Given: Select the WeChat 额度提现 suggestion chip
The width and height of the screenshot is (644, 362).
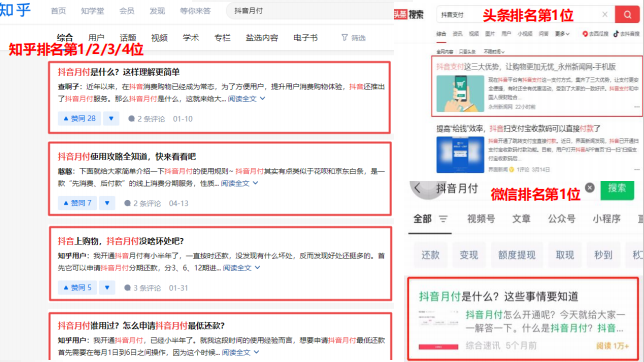Looking at the screenshot, I should [517, 255].
